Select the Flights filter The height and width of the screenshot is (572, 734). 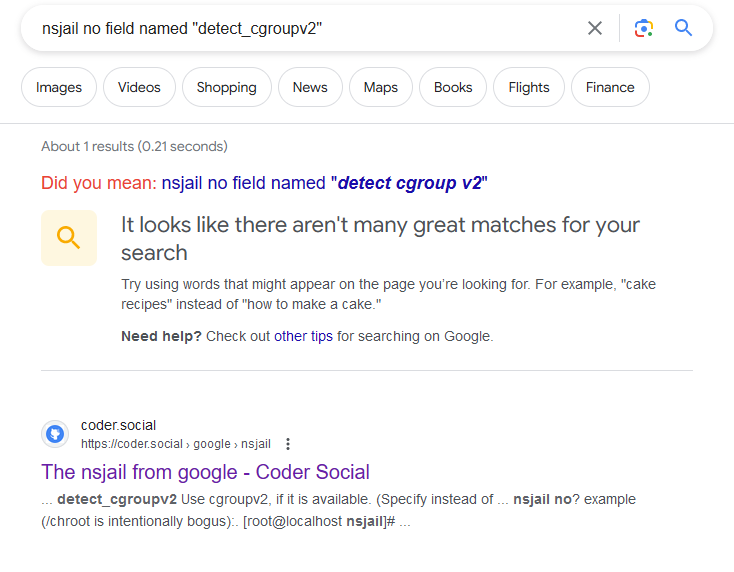pyautogui.click(x=529, y=87)
